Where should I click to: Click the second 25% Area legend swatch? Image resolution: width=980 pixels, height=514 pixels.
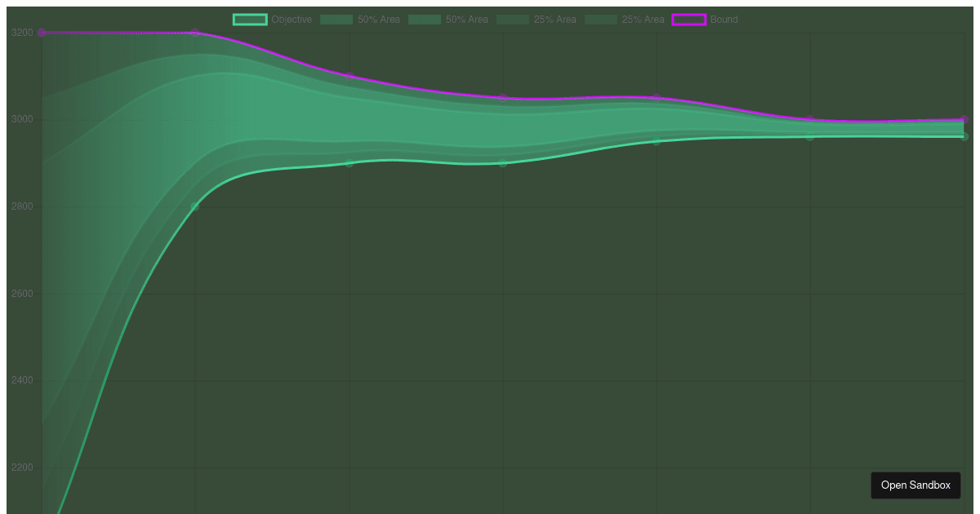coord(601,19)
